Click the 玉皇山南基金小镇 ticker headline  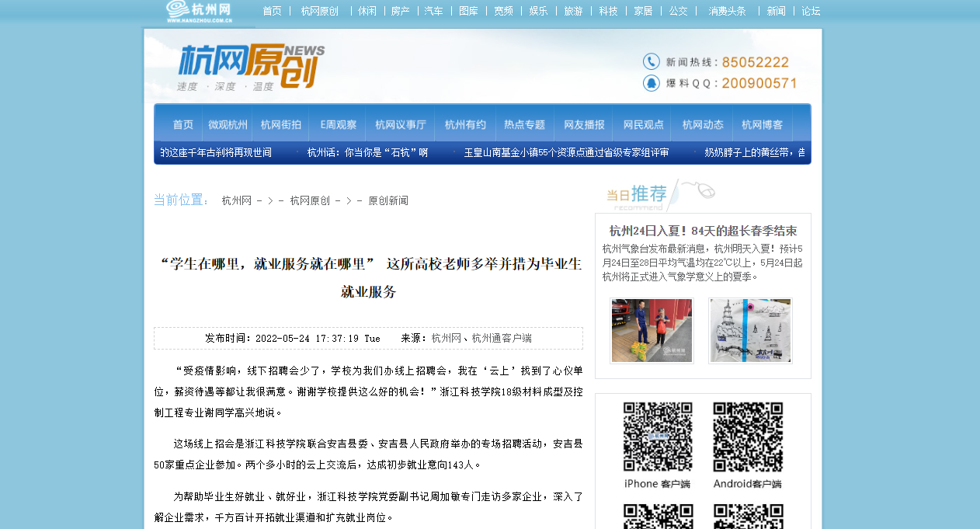pyautogui.click(x=566, y=152)
